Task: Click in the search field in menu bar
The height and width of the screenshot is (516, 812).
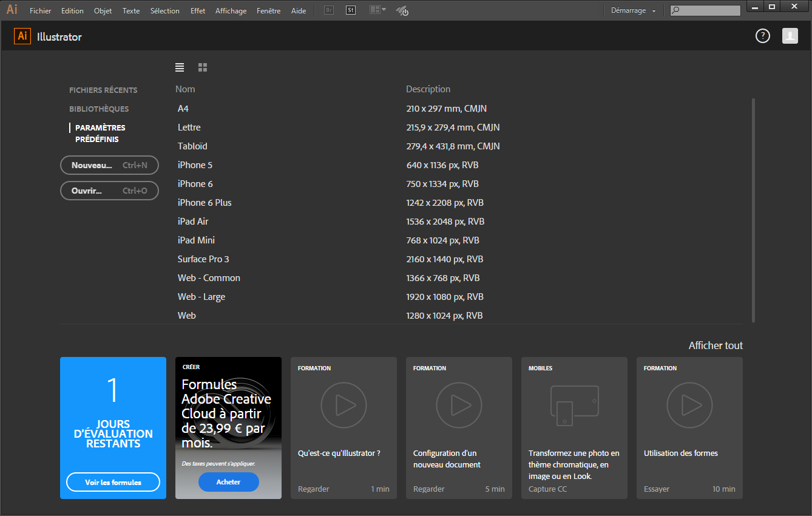Action: [705, 10]
